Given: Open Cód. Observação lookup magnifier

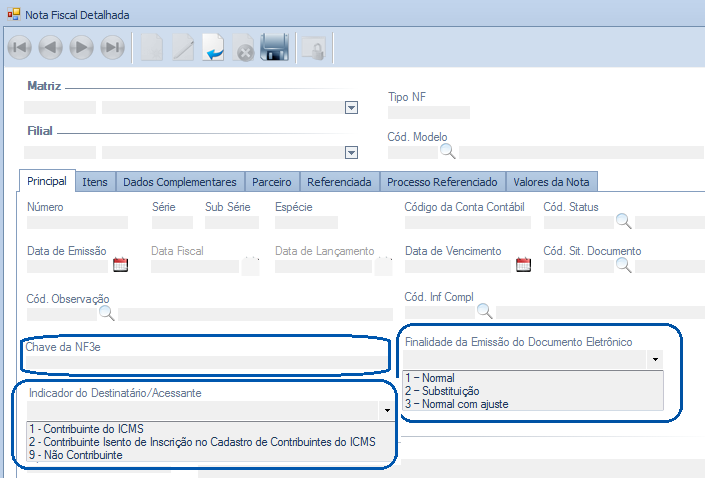Looking at the screenshot, I should click(107, 313).
